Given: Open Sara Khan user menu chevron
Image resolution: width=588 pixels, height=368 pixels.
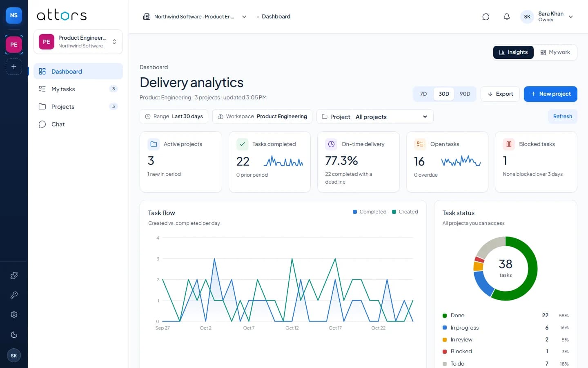Looking at the screenshot, I should [x=571, y=17].
